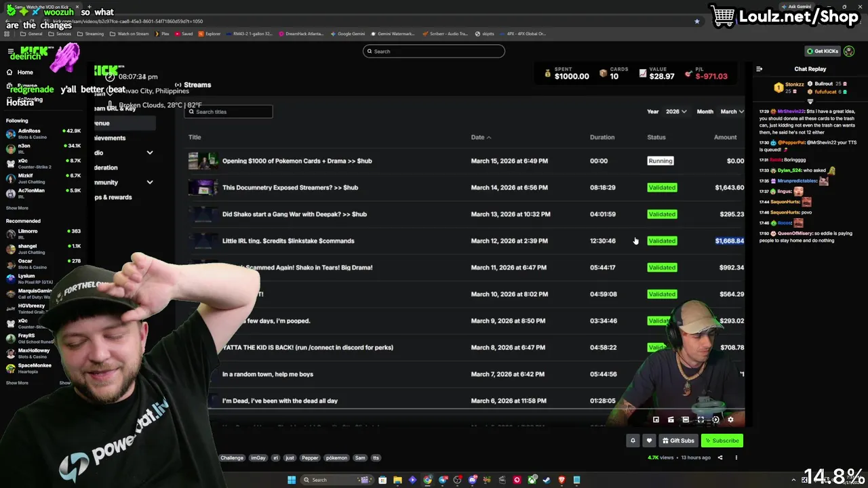This screenshot has height=488, width=868.
Task: Open Chrome icon on the taskbar
Action: click(427, 480)
